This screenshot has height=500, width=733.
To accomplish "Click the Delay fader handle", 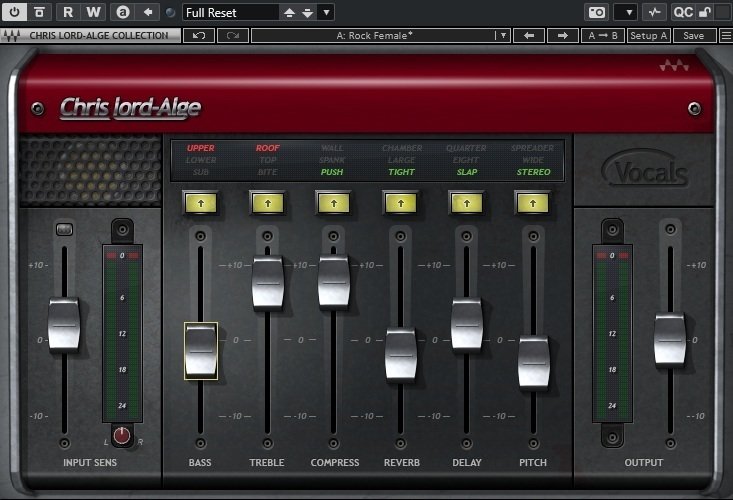I will 467,325.
